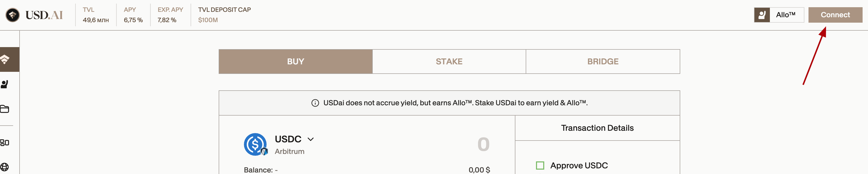Click the Connect wallet button
The height and width of the screenshot is (174, 868).
point(835,15)
